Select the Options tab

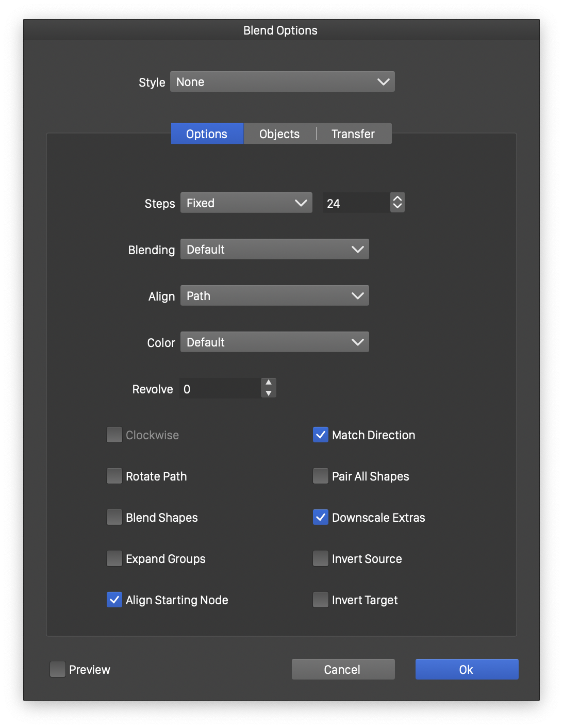click(x=207, y=134)
